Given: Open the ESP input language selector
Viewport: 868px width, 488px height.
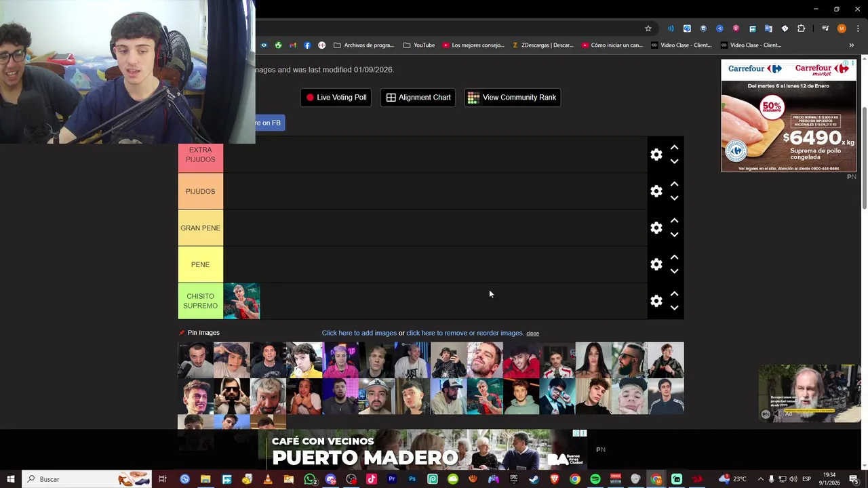Looking at the screenshot, I should coord(806,479).
